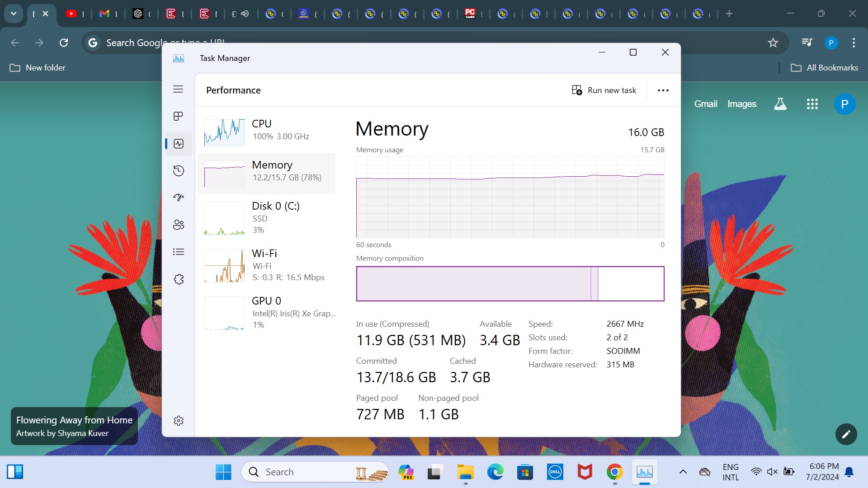
Task: Open the App History panel icon
Action: [178, 170]
